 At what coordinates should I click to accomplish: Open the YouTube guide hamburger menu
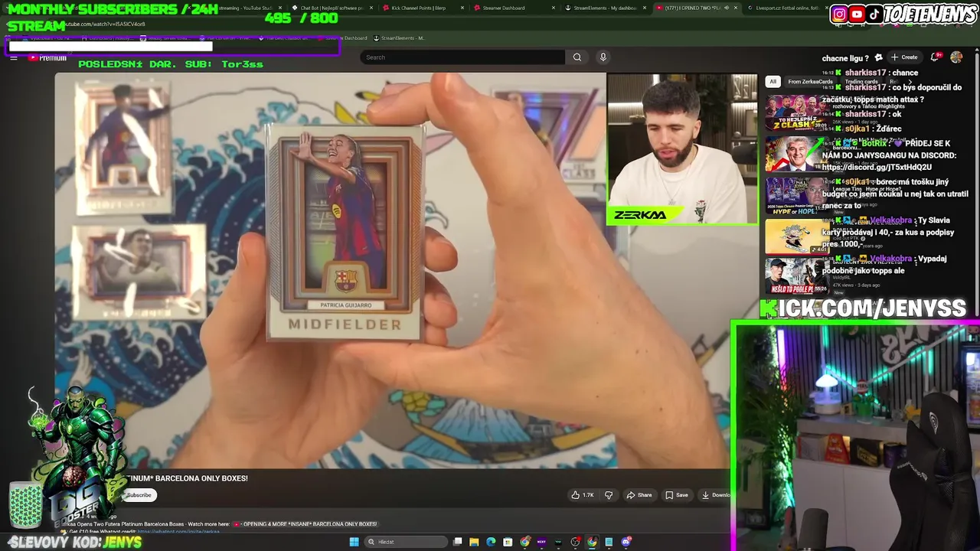(14, 57)
